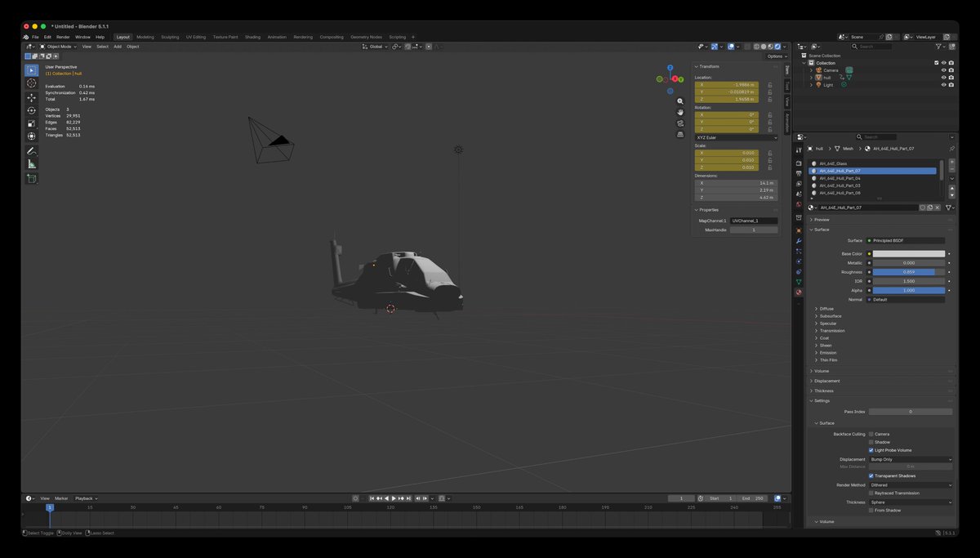Image resolution: width=980 pixels, height=558 pixels.
Task: Open the Material properties tab icon
Action: pos(799,292)
